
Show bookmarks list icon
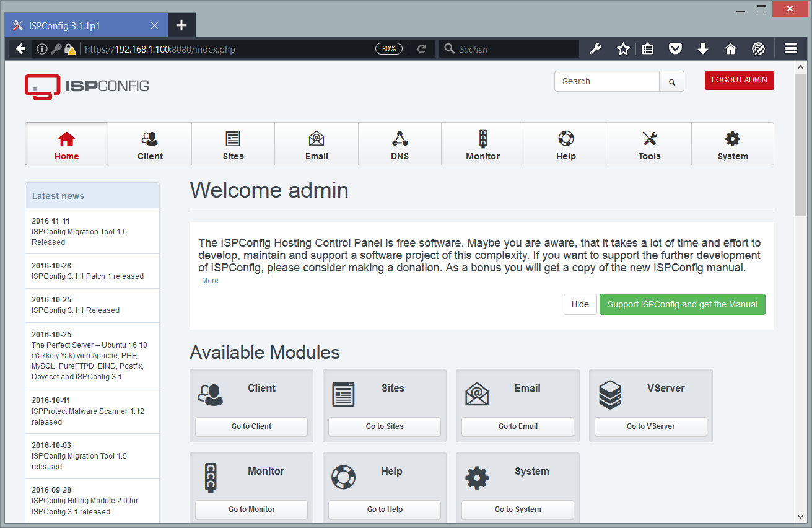tap(648, 49)
